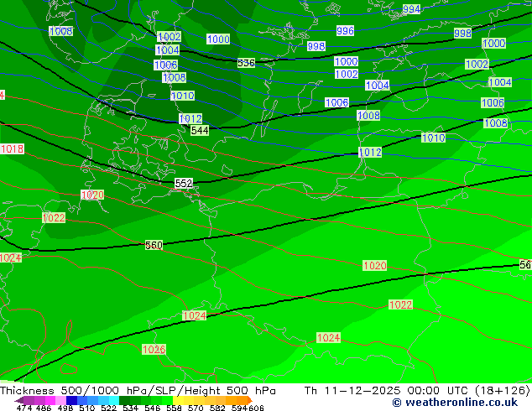The height and width of the screenshot is (411, 532).
Task: Click legend value 474
Action: (x=24, y=408)
